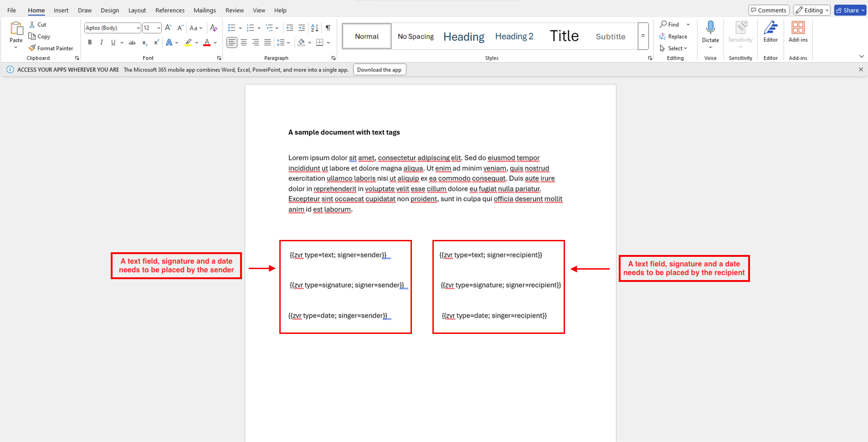
Task: Open the Comments pane
Action: pyautogui.click(x=769, y=10)
